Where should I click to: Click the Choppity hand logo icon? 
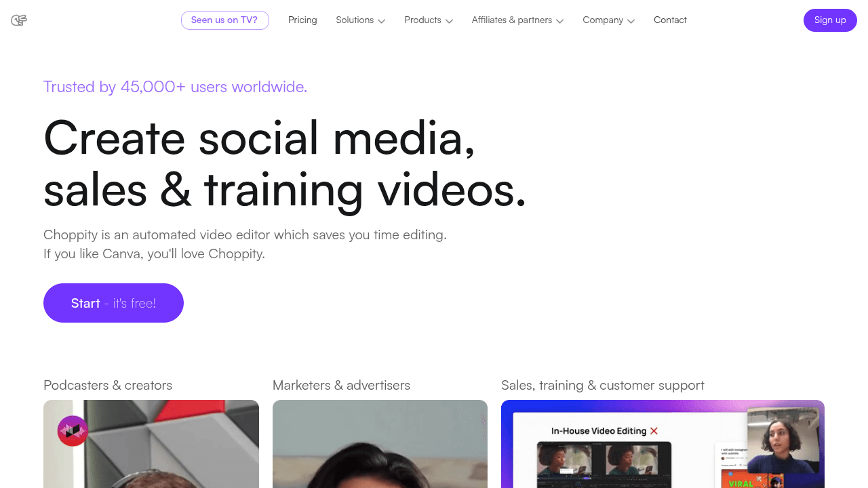(19, 20)
